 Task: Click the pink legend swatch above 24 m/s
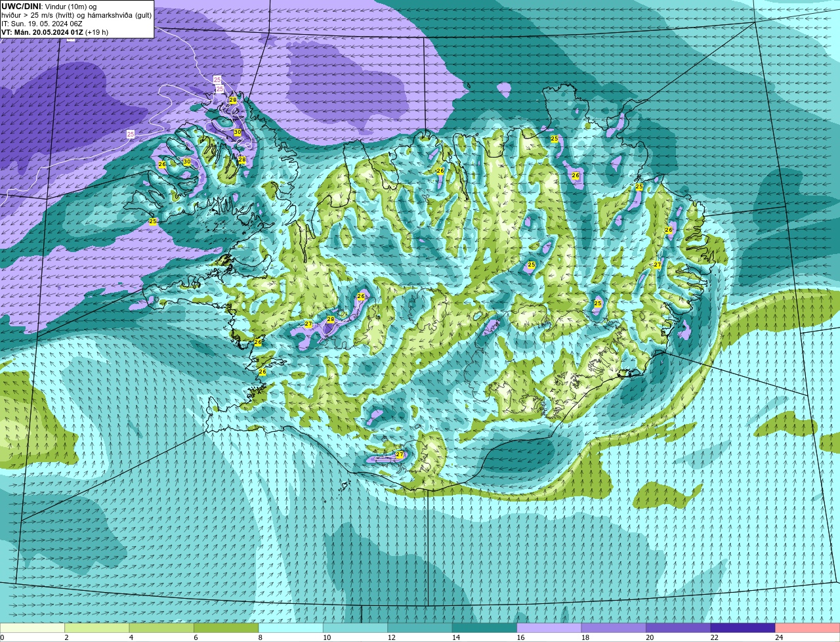tap(808, 628)
